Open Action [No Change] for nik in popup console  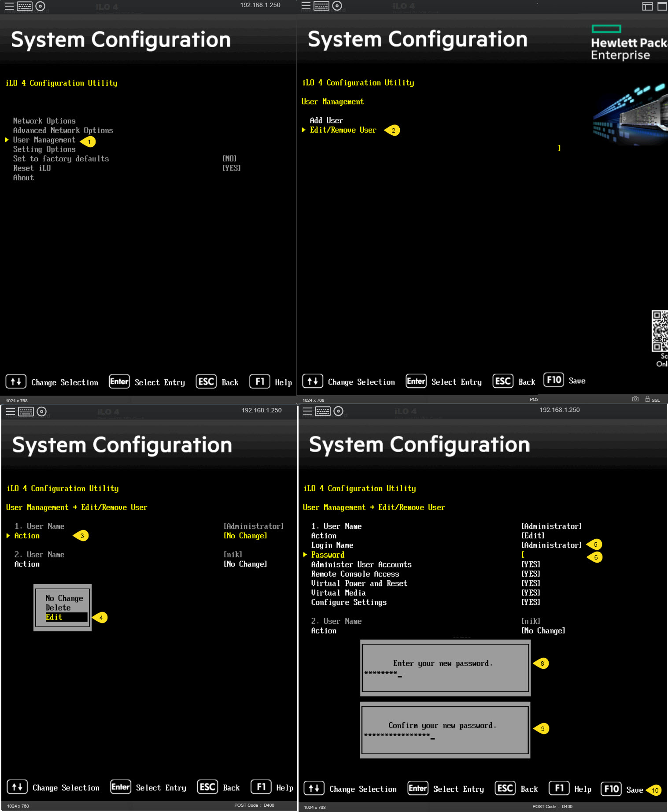click(x=245, y=564)
